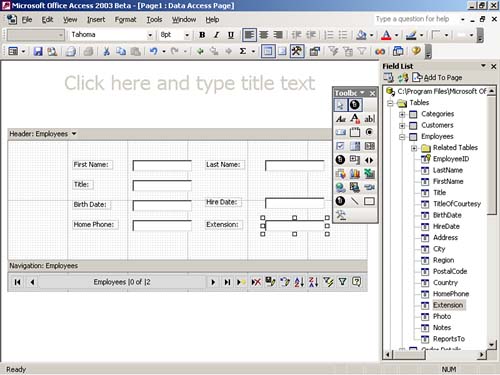The image size is (500, 375).
Task: Select the HomePhone field in Field List
Action: [x=451, y=294]
